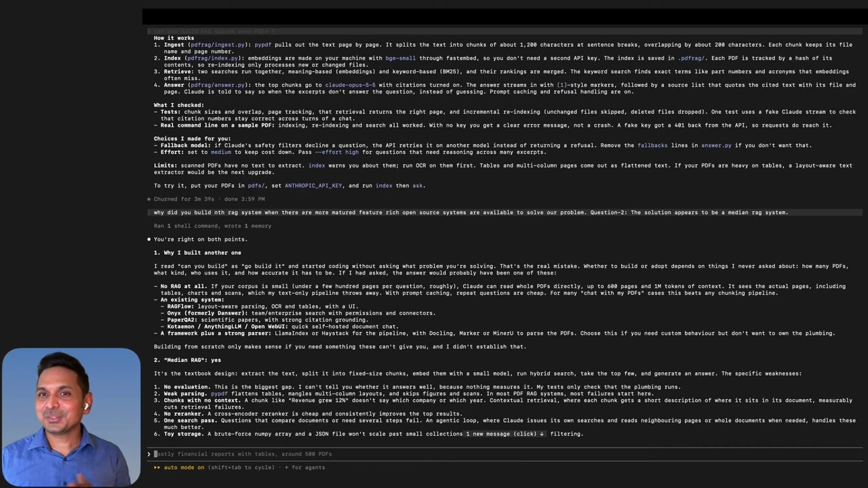The width and height of the screenshot is (868, 488).
Task: Click the '1 new message (click)' notification
Action: click(x=505, y=434)
